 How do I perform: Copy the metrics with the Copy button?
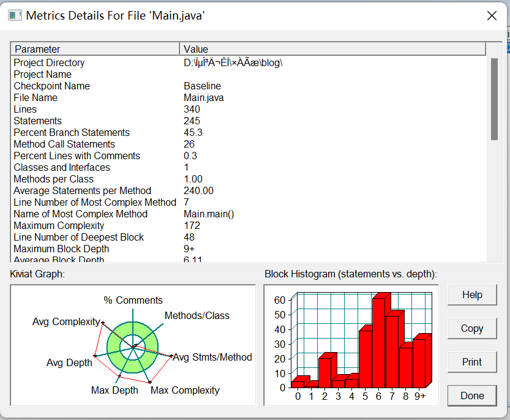pos(472,328)
